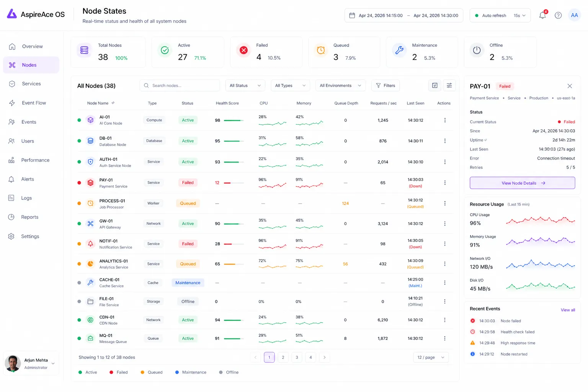The image size is (588, 392).
Task: Click the Failed card red X icon
Action: (243, 50)
